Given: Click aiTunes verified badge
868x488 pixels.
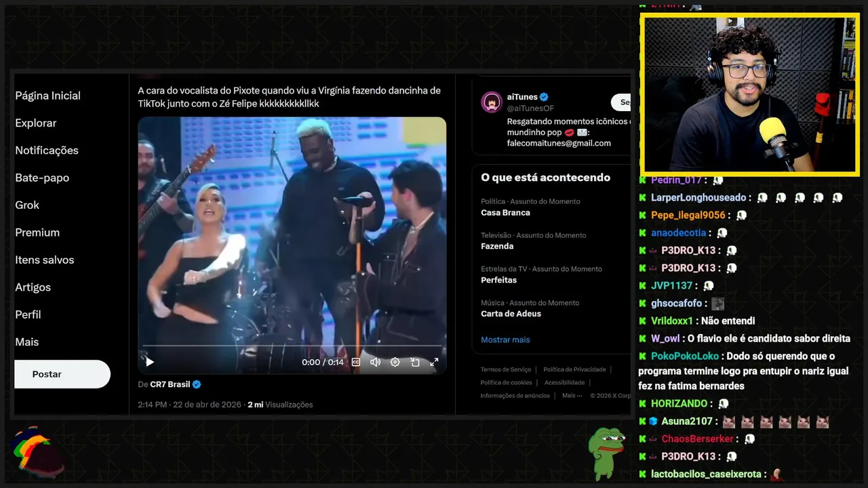Looking at the screenshot, I should (x=544, y=97).
